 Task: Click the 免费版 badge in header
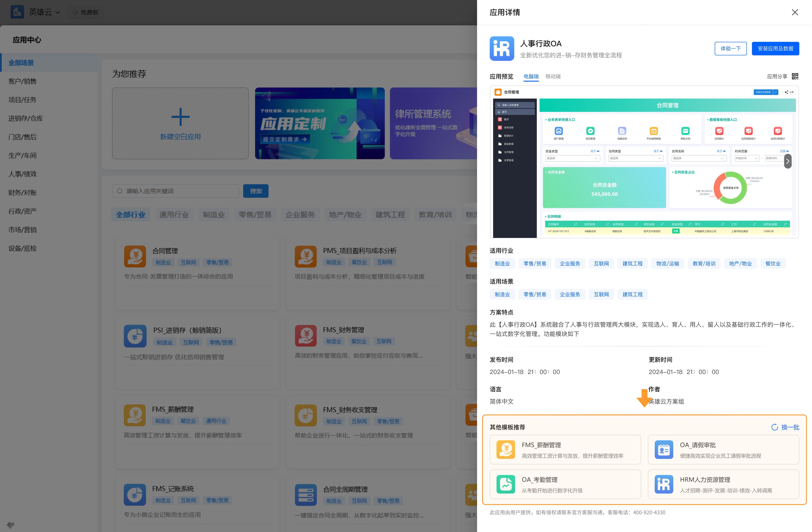pyautogui.click(x=86, y=12)
